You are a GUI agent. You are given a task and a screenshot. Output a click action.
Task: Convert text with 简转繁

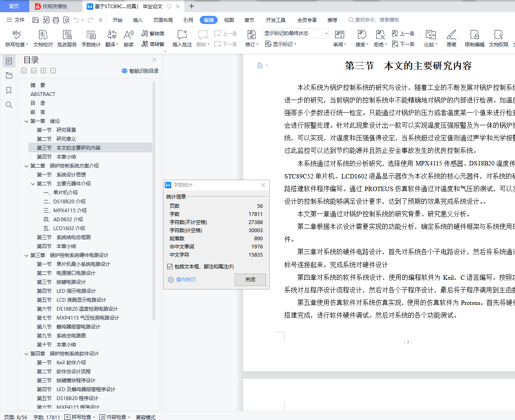point(153,44)
